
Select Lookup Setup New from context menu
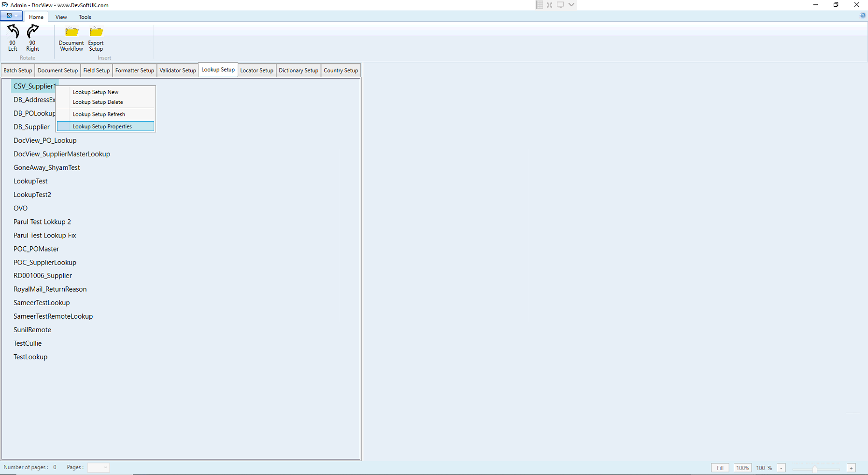click(95, 92)
